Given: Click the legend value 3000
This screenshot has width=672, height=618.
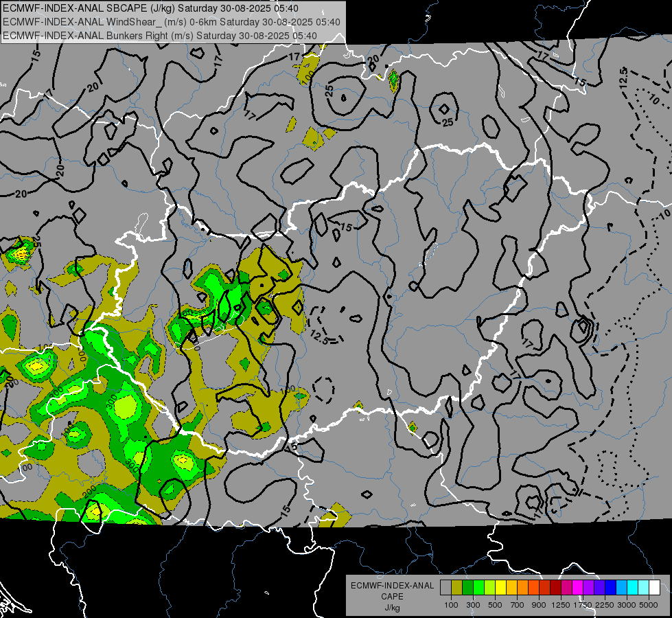Looking at the screenshot, I should coord(627,605).
